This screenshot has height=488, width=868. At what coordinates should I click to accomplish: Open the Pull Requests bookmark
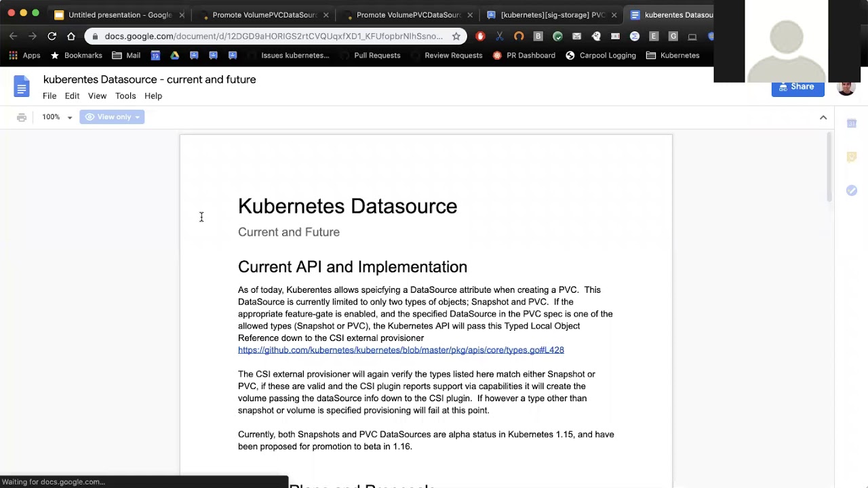tap(370, 56)
